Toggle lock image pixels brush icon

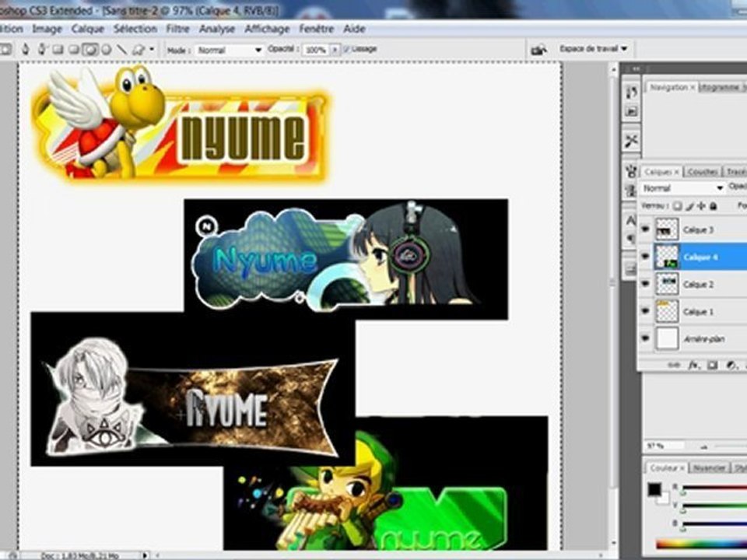pos(690,206)
